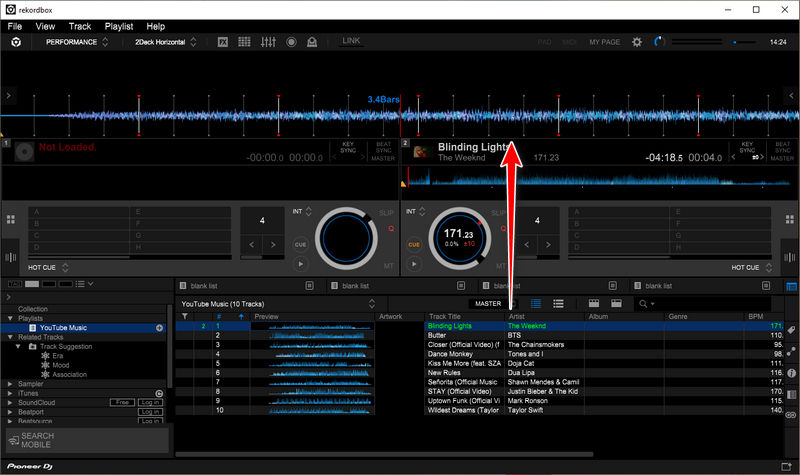Open the mixer panel icon
Viewport: 800px width, 475px height.
(x=268, y=42)
